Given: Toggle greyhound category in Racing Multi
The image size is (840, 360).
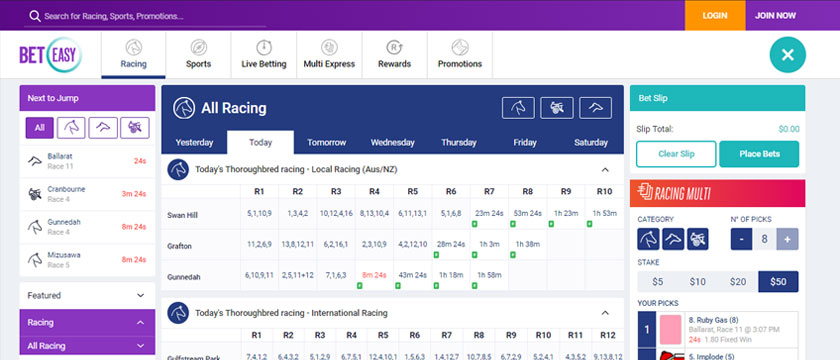Looking at the screenshot, I should tap(673, 239).
